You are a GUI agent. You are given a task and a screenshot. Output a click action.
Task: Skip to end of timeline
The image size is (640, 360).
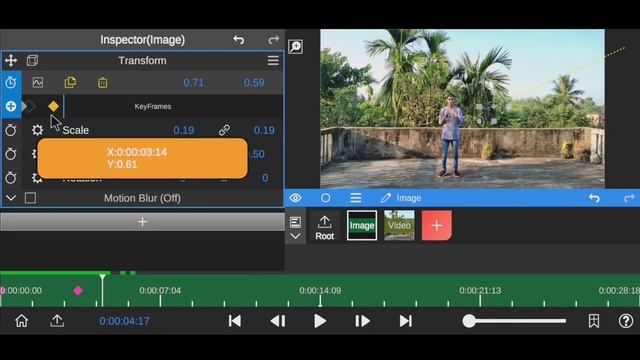point(405,321)
